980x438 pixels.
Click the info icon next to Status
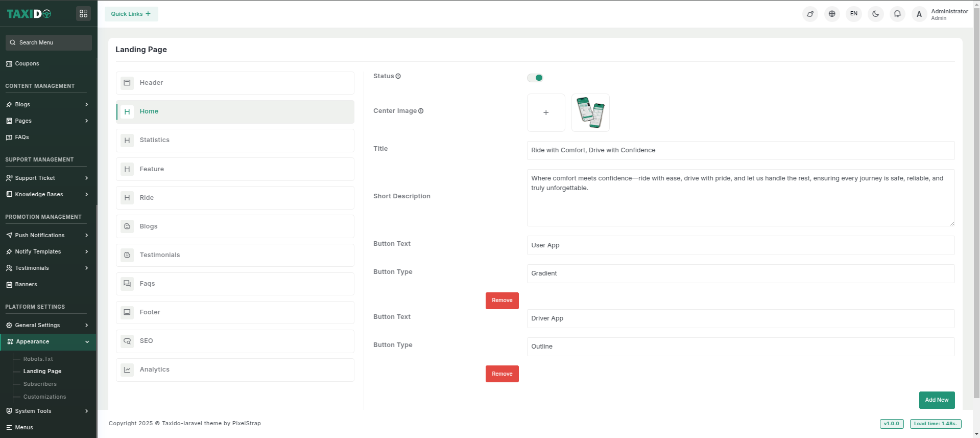[398, 76]
